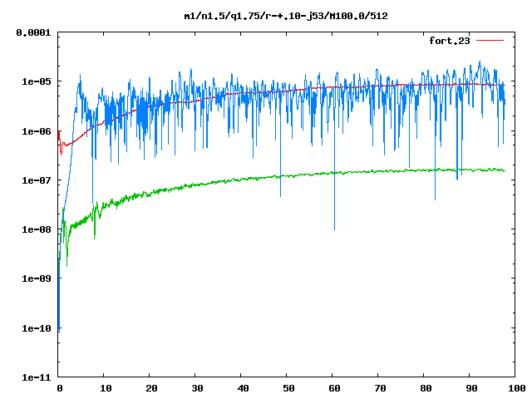
Task: Click the 1e-07 y-axis label
Action: coord(36,180)
